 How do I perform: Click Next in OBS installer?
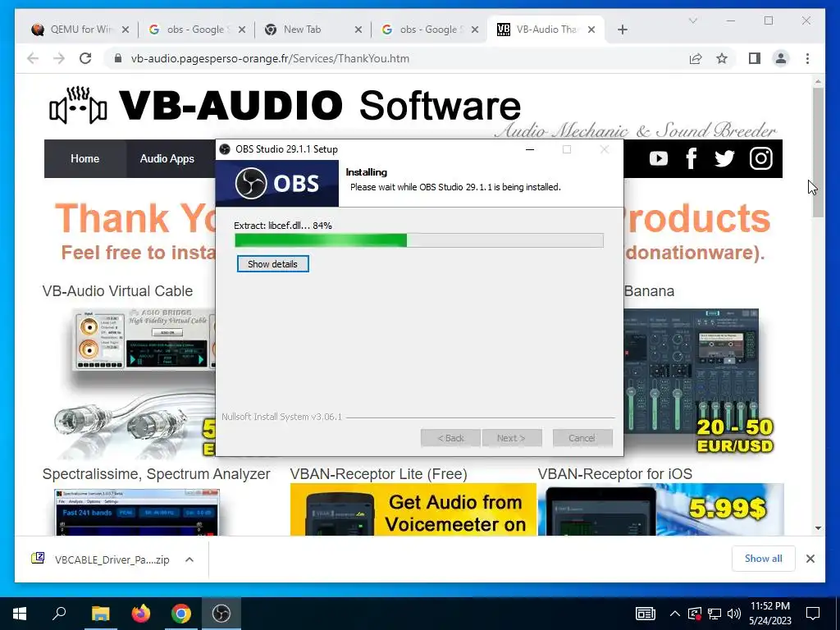511,438
